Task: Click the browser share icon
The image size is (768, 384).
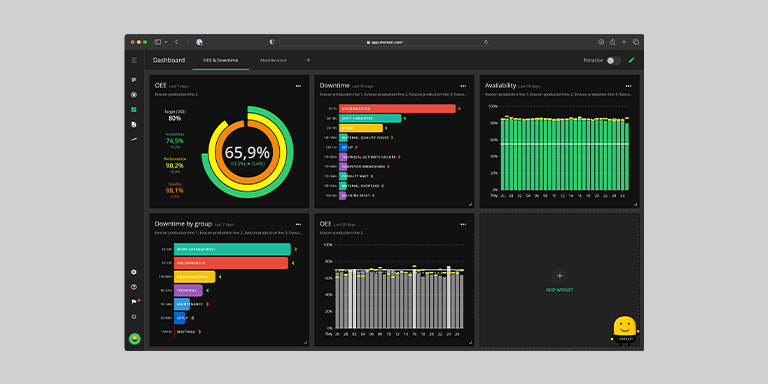Action: [612, 42]
